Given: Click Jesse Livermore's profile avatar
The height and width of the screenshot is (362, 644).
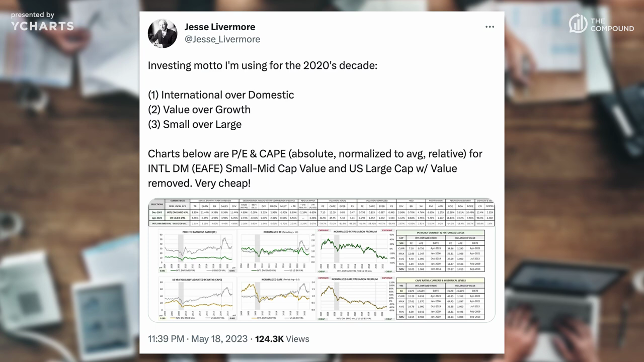Looking at the screenshot, I should click(163, 34).
